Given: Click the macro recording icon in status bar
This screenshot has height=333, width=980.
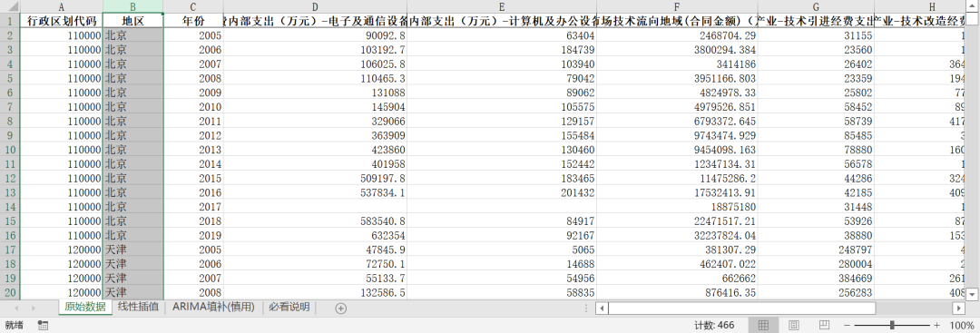Looking at the screenshot, I should [x=44, y=325].
